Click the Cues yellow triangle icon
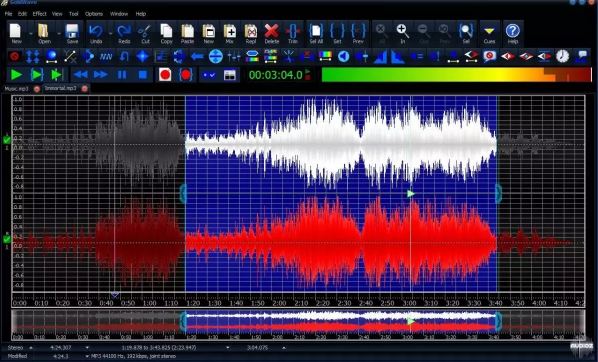The width and height of the screenshot is (598, 362). tap(489, 34)
